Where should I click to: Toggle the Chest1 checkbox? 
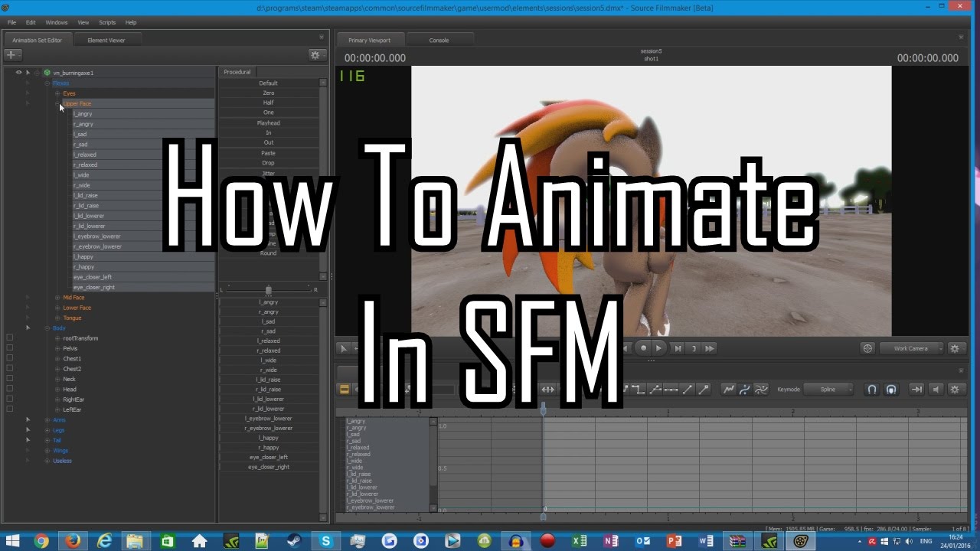point(10,358)
